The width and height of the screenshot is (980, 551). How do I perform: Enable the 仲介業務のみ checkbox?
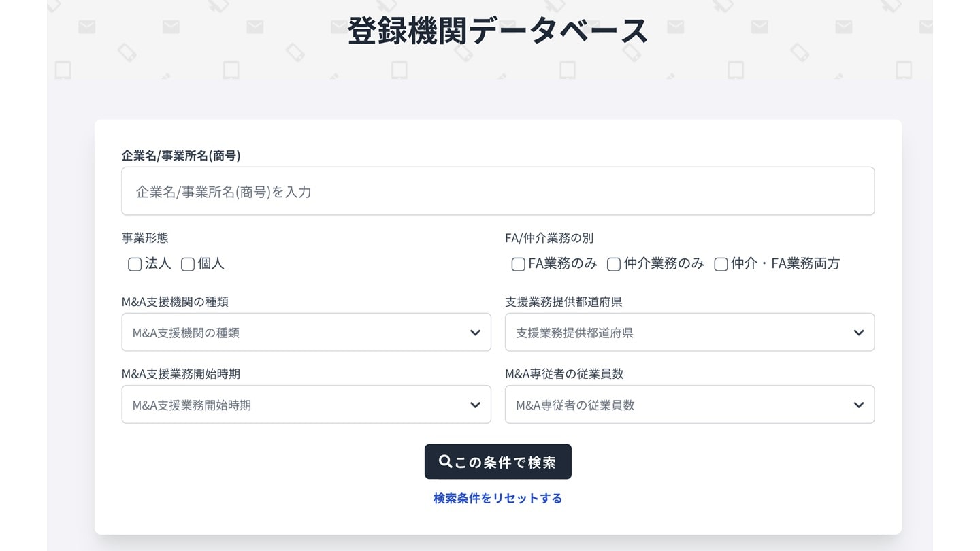click(x=613, y=264)
